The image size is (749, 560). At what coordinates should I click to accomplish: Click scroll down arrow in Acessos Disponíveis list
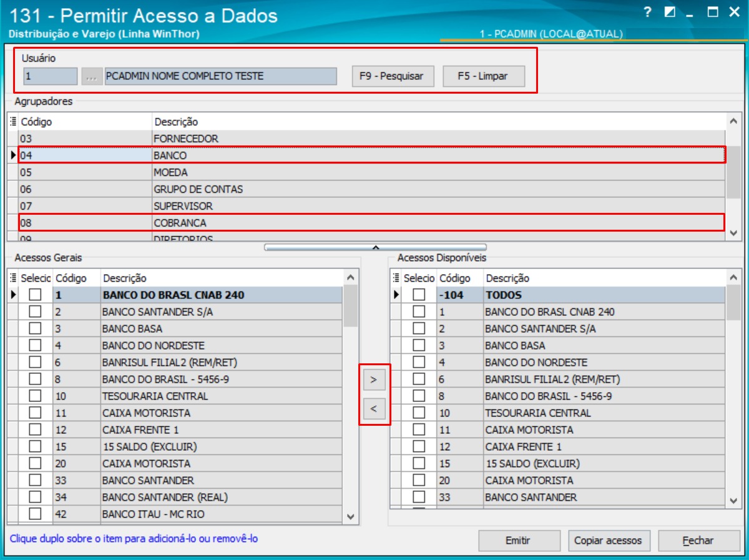(x=733, y=500)
